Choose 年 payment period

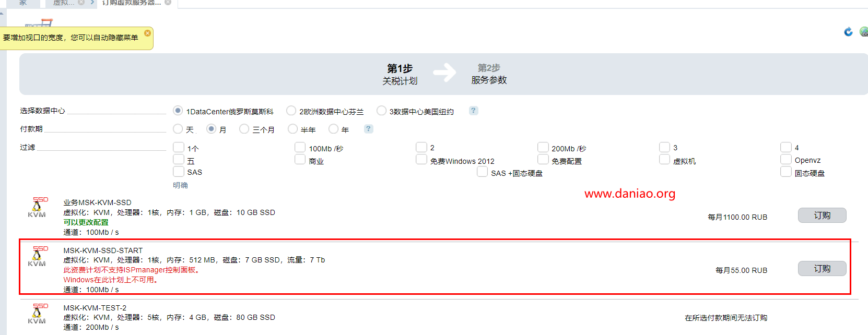click(333, 129)
